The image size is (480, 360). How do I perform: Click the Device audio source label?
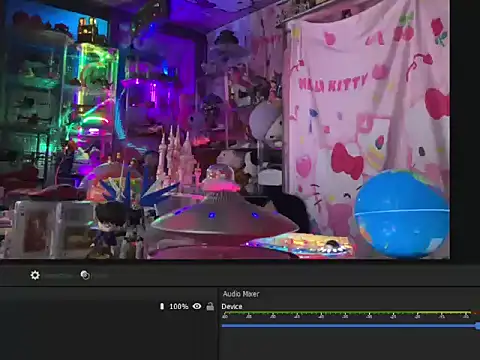(232, 307)
